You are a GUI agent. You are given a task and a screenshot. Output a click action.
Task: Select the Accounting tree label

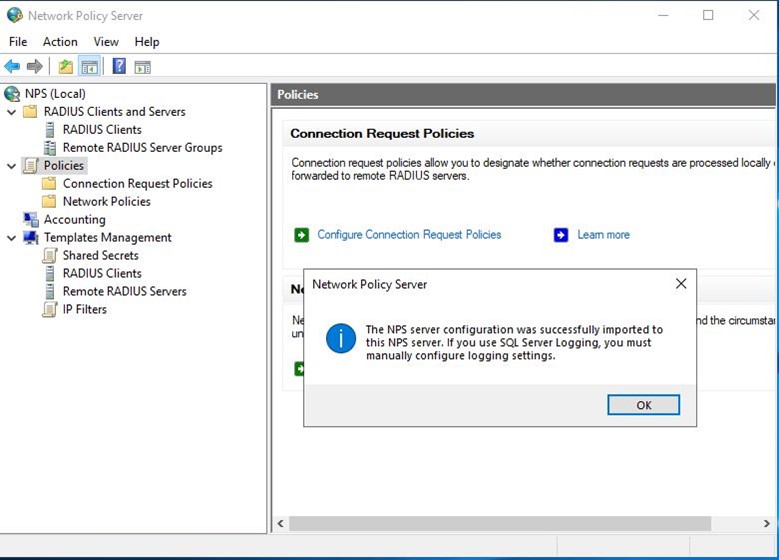75,219
